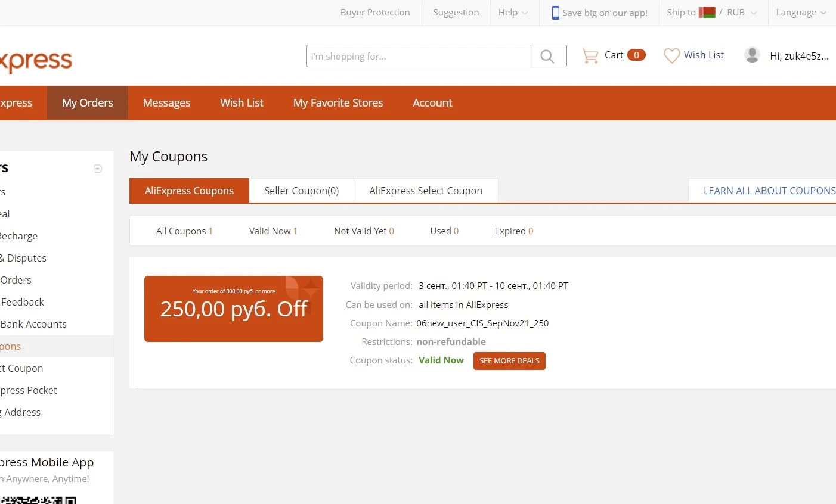Click the coupon validity period dates
Viewport: 836px width, 504px height.
[494, 286]
